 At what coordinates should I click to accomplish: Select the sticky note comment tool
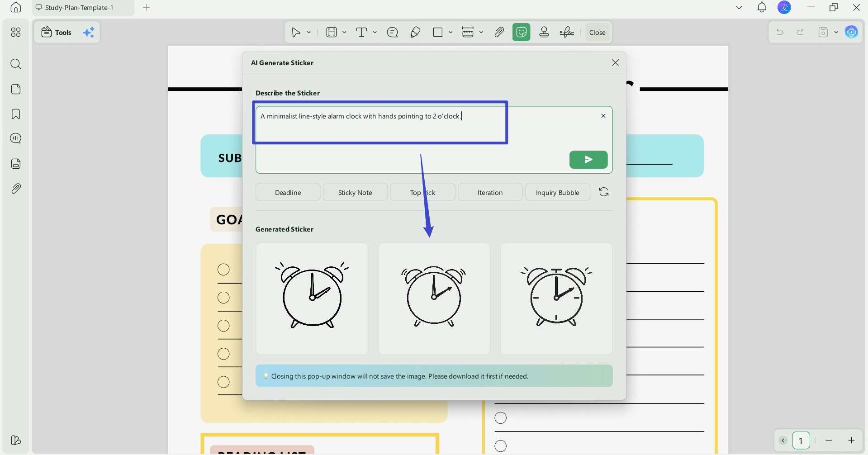click(x=392, y=32)
